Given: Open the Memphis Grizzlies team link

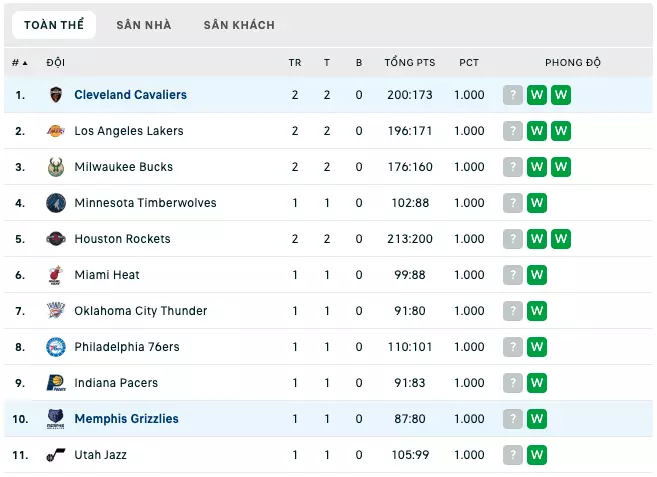Looking at the screenshot, I should tap(127, 419).
